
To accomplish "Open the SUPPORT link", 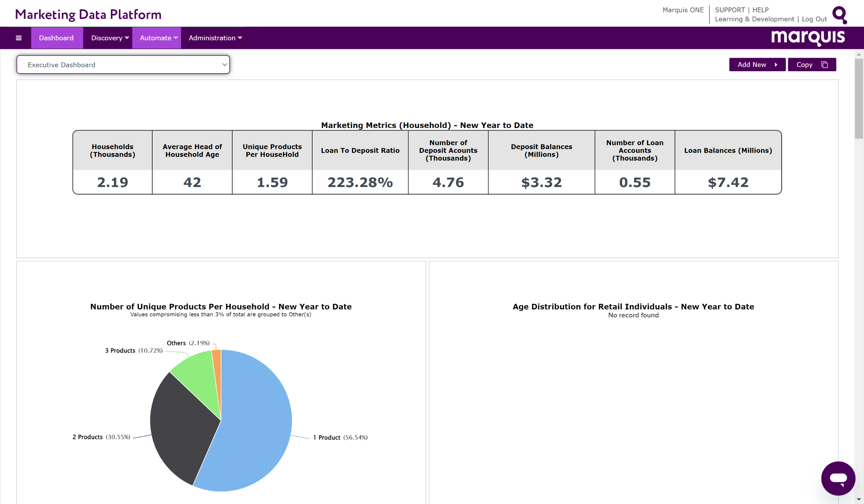I will tap(730, 10).
